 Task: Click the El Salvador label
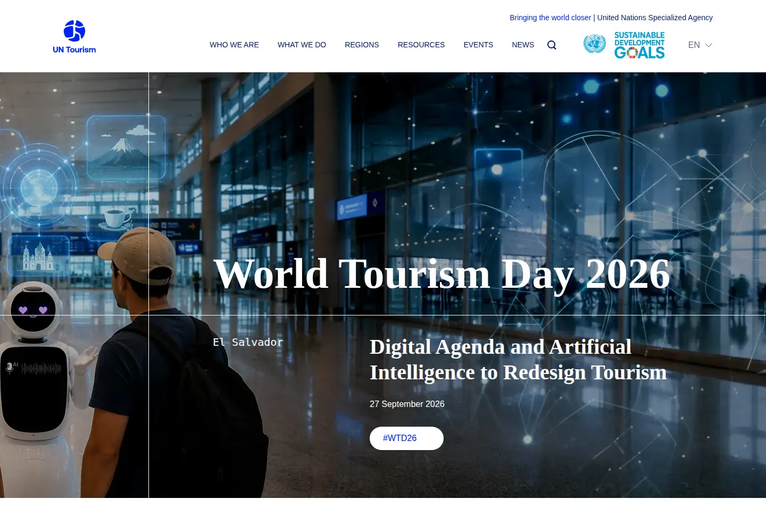coord(248,342)
